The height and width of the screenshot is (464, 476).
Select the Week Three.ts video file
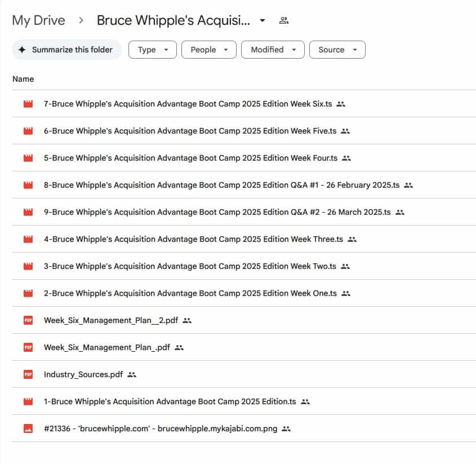tap(193, 239)
